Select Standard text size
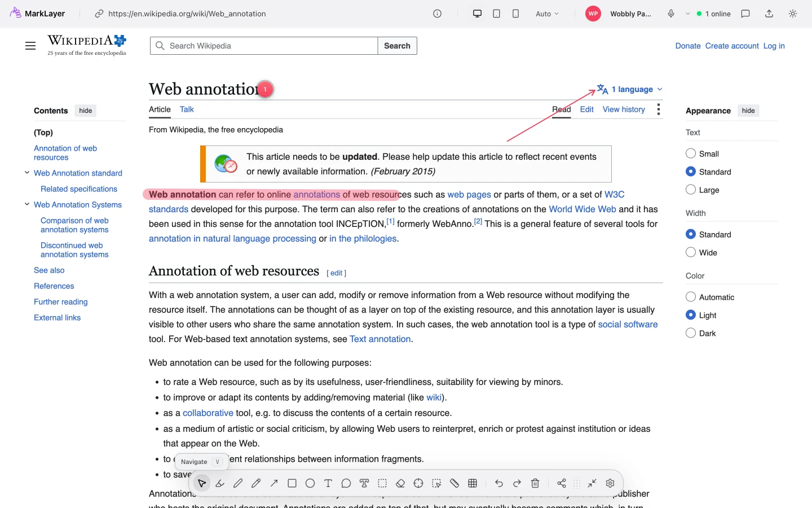This screenshot has width=812, height=508. [x=691, y=172]
